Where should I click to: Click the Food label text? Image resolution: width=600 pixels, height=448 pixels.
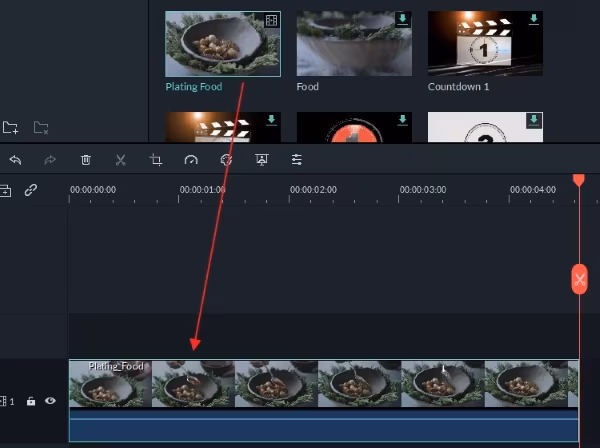coord(308,86)
